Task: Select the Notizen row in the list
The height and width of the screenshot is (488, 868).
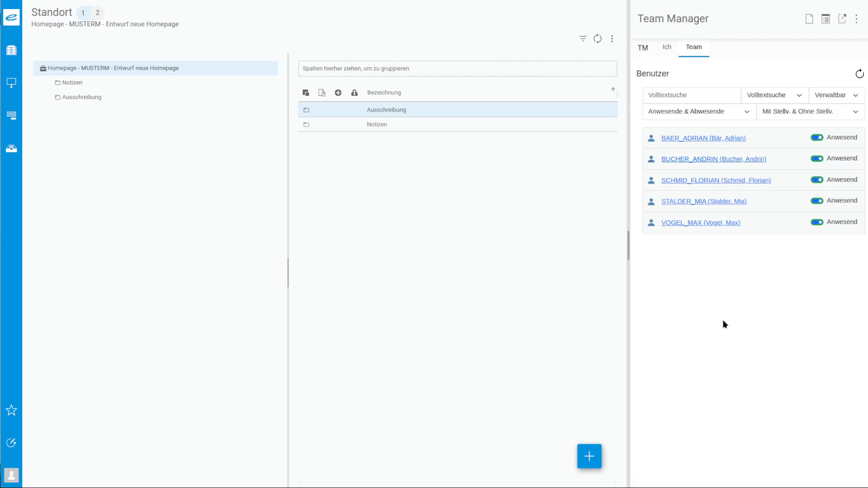Action: [x=458, y=124]
